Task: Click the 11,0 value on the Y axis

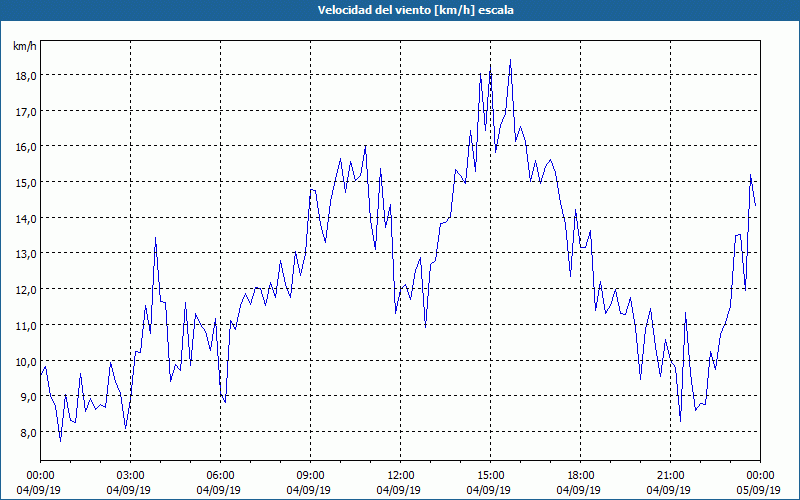Action: click(x=26, y=325)
